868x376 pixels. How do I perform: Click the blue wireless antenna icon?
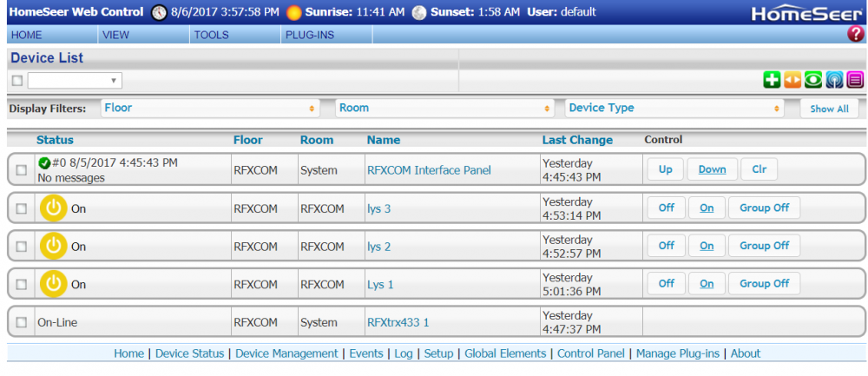(x=834, y=80)
